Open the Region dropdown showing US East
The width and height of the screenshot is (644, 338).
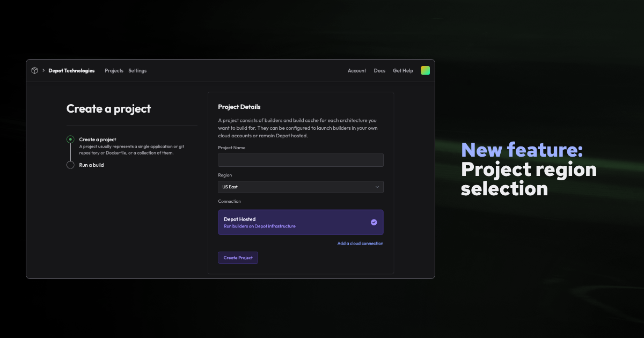pyautogui.click(x=301, y=187)
